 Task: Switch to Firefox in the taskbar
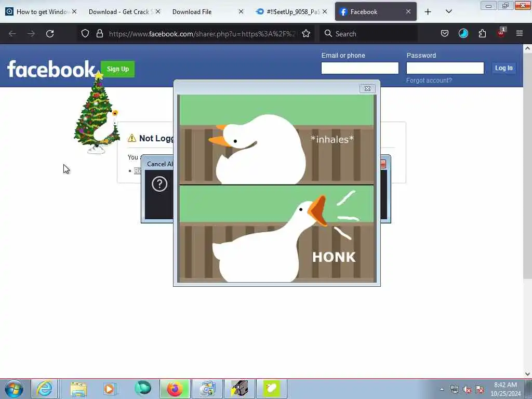tap(175, 389)
